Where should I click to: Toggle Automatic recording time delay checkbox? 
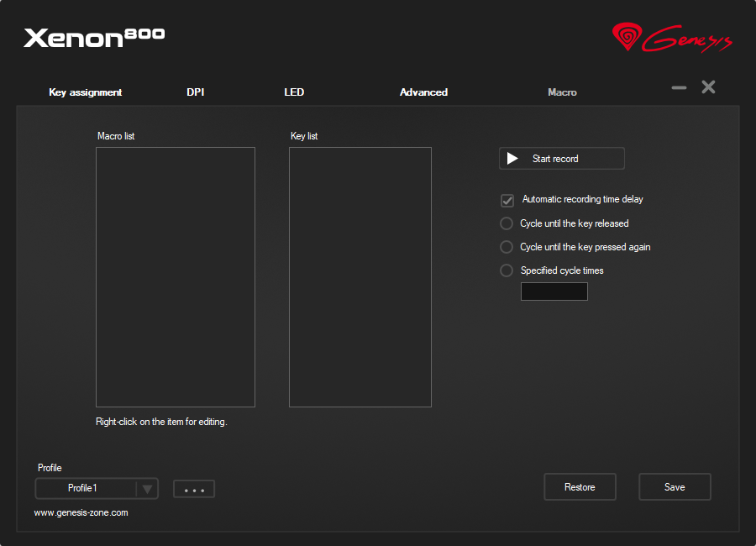507,200
